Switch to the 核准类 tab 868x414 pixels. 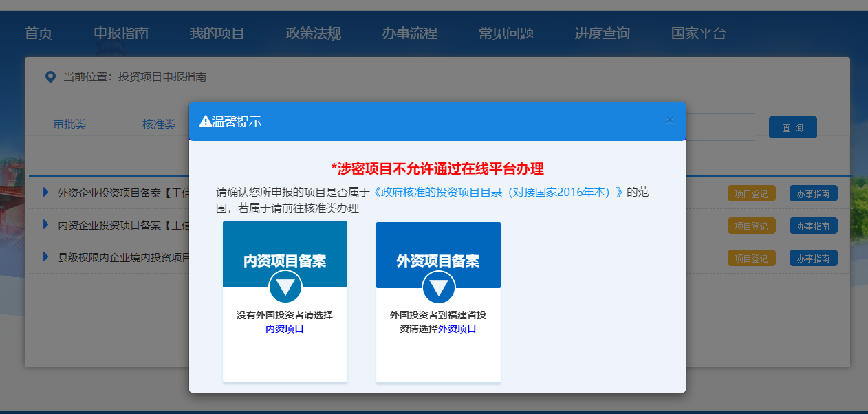tap(159, 124)
